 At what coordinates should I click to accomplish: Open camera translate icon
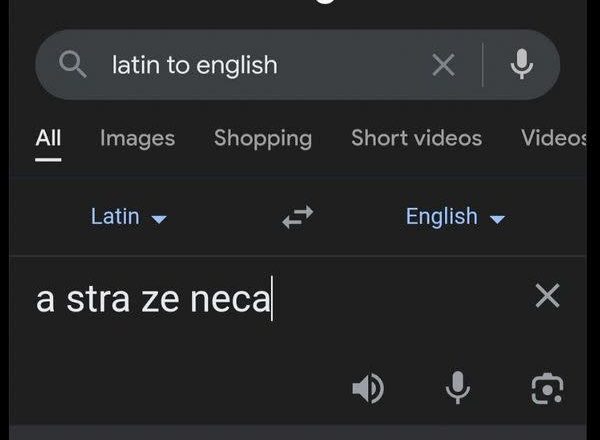tap(548, 389)
